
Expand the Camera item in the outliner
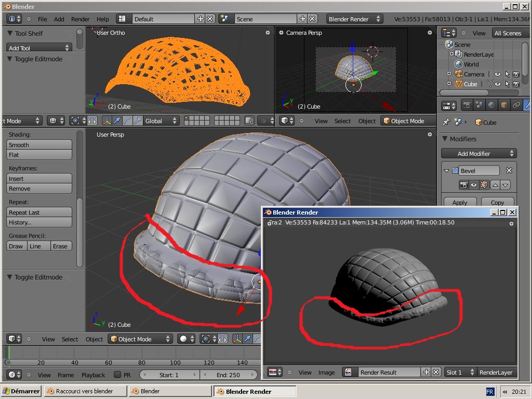click(x=449, y=74)
